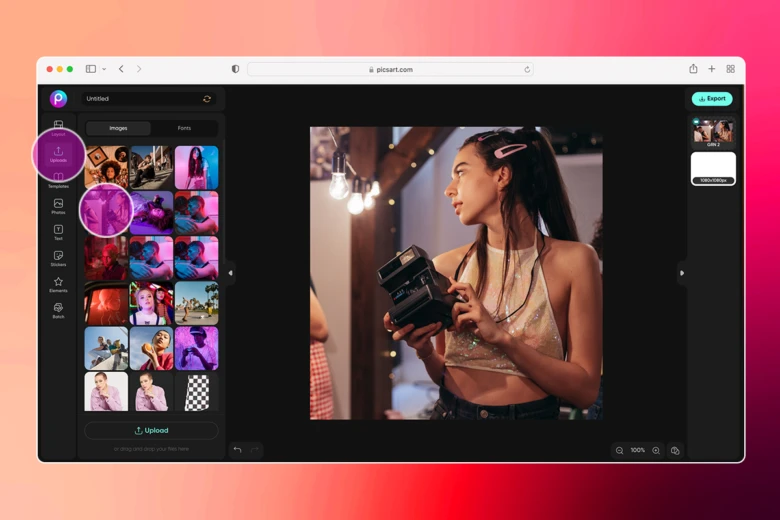This screenshot has height=520, width=780.
Task: Click the Picsart logo icon
Action: coord(58,98)
